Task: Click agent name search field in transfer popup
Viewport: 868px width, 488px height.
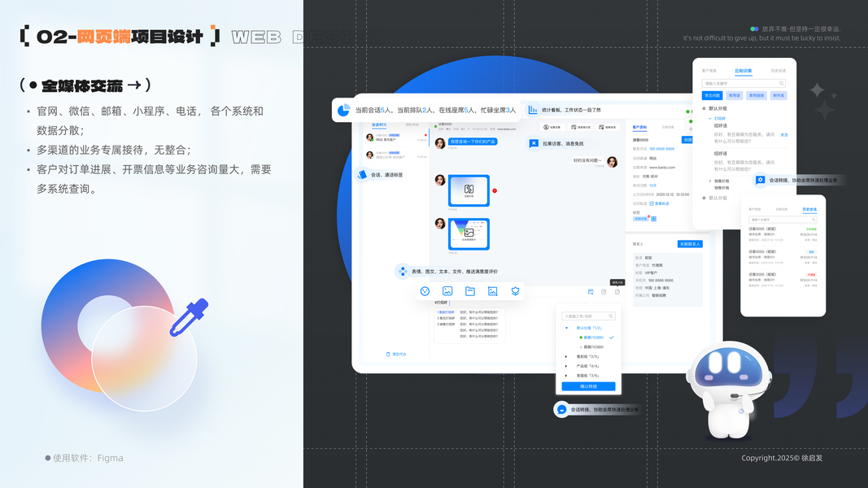Action: coord(588,316)
